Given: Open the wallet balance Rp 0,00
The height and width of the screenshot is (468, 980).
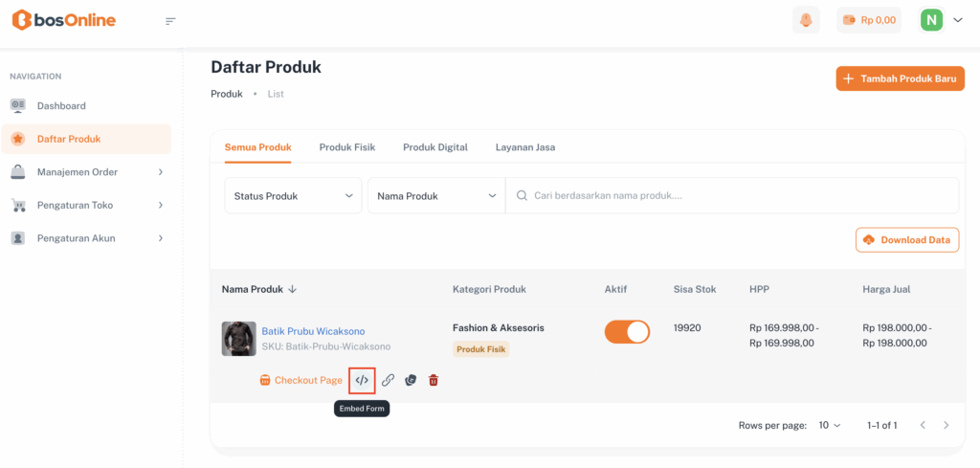Looking at the screenshot, I should point(868,20).
